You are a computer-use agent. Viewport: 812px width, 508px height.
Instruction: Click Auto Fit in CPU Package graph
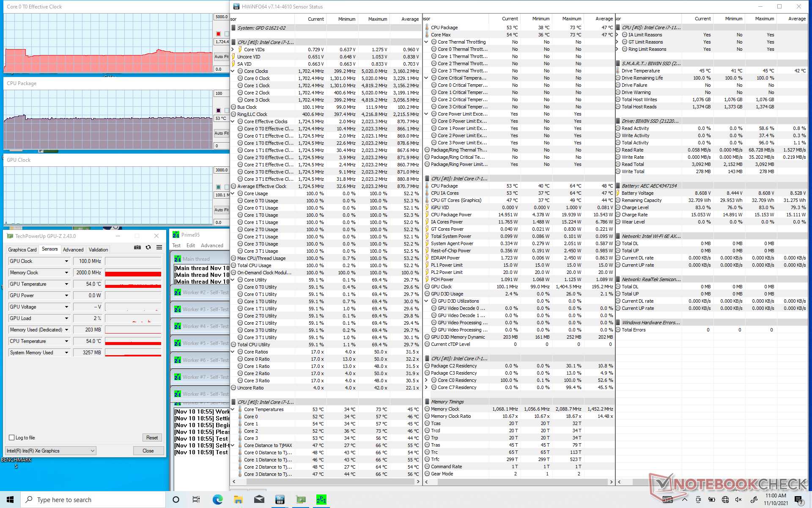pos(221,133)
